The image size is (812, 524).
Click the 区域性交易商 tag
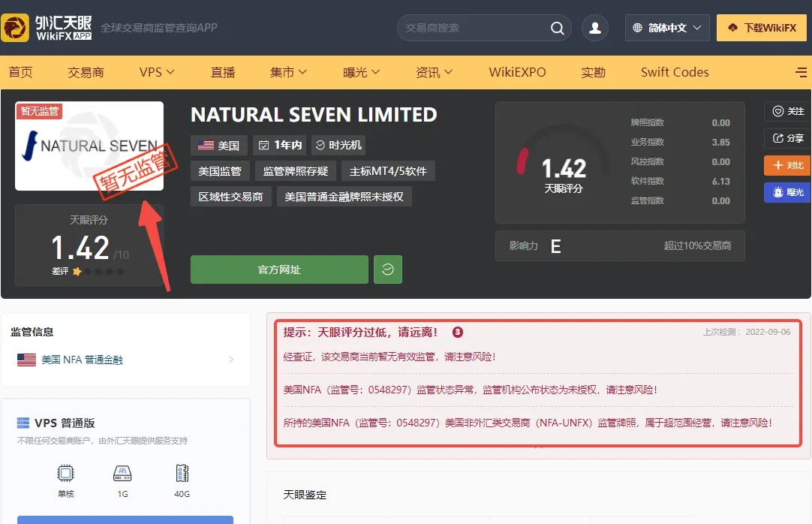231,197
